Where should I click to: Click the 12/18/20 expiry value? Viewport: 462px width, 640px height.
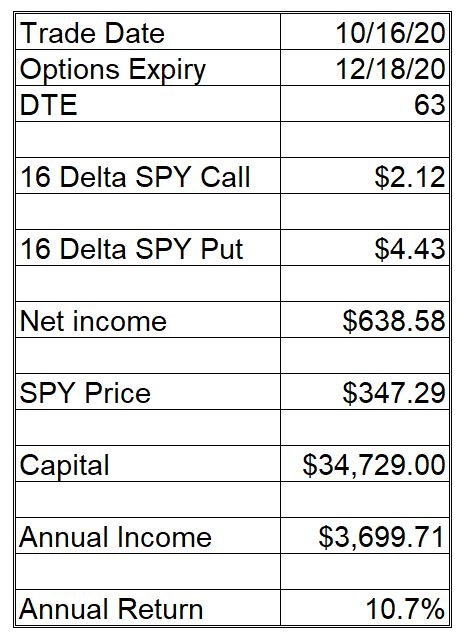point(365,68)
